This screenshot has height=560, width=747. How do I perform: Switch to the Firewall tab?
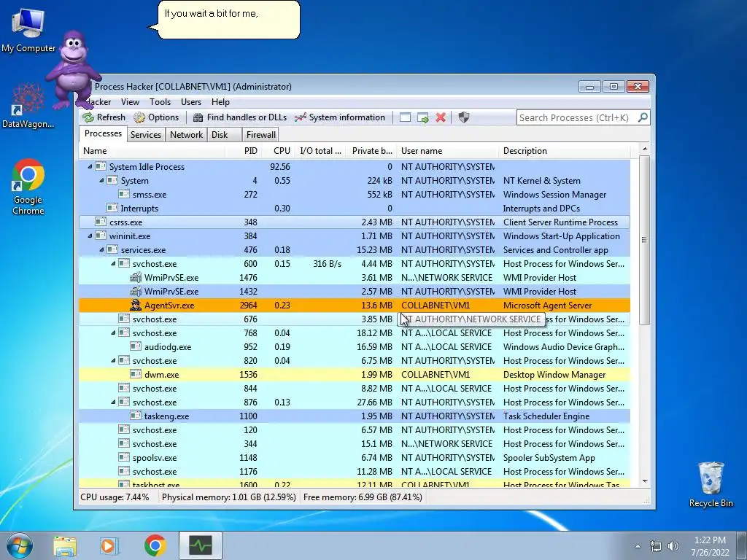tap(260, 135)
